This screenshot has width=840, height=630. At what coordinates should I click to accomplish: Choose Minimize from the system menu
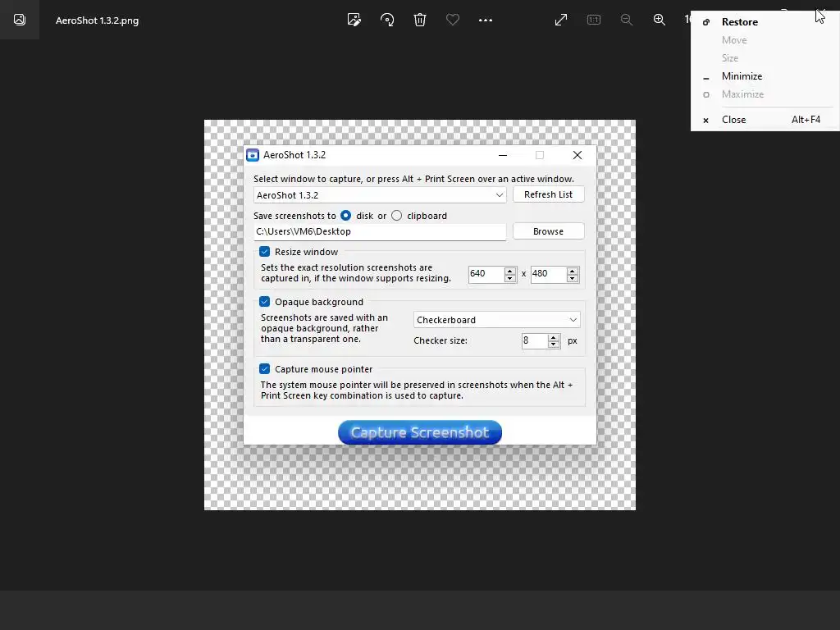coord(765,76)
